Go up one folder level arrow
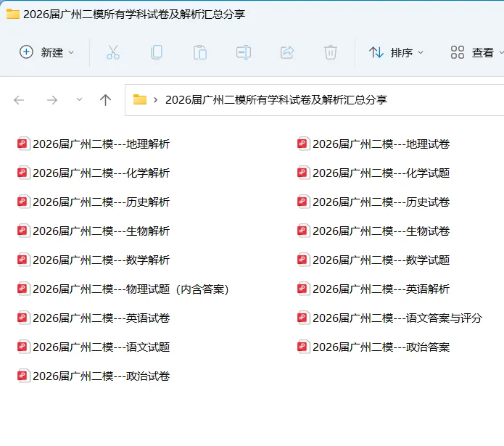This screenshot has height=446, width=504. tap(105, 100)
